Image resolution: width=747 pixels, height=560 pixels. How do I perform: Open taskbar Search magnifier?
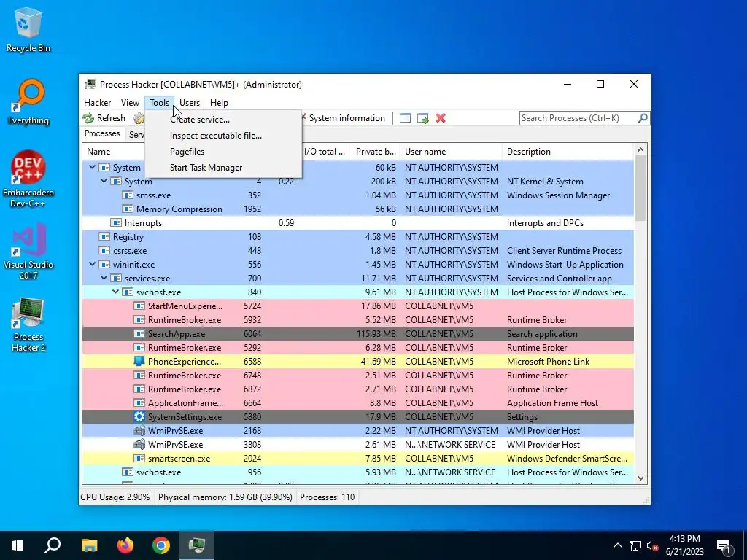tap(53, 545)
